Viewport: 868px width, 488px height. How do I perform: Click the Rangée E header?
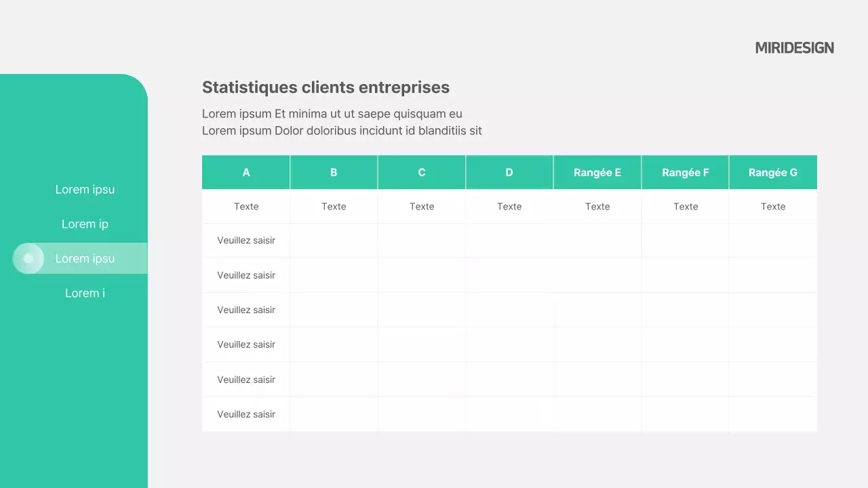coord(597,172)
